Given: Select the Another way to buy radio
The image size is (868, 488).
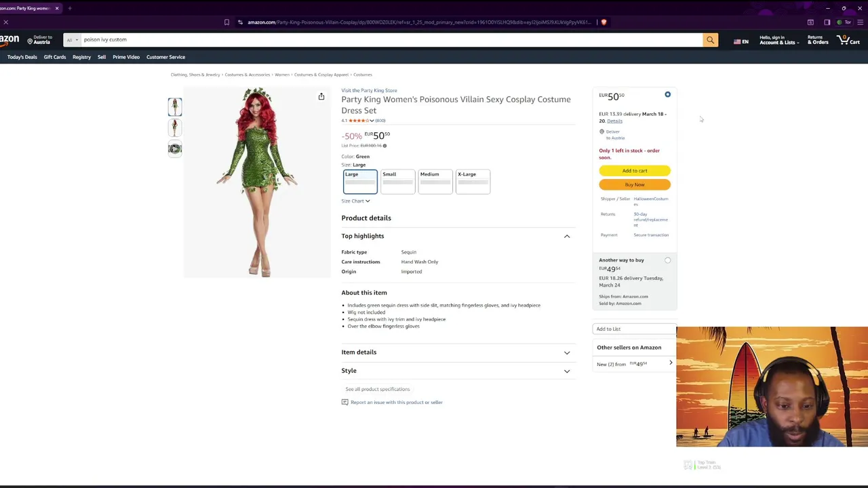Looking at the screenshot, I should (667, 260).
